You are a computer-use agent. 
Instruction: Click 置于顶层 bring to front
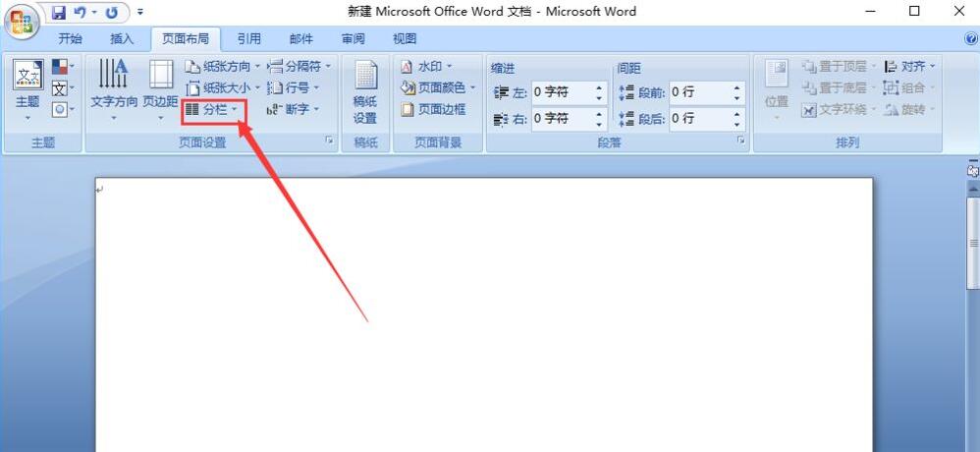click(840, 66)
